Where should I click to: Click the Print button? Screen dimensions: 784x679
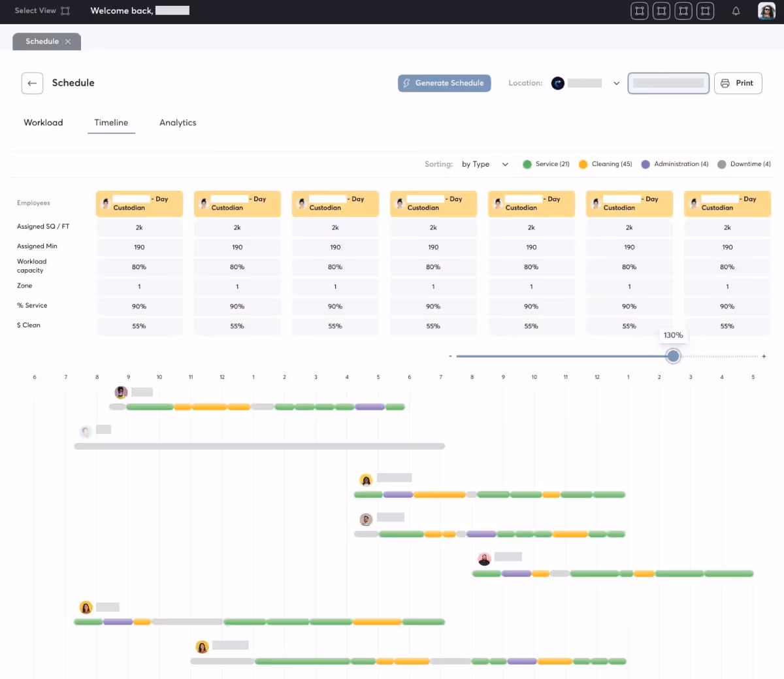click(x=738, y=83)
